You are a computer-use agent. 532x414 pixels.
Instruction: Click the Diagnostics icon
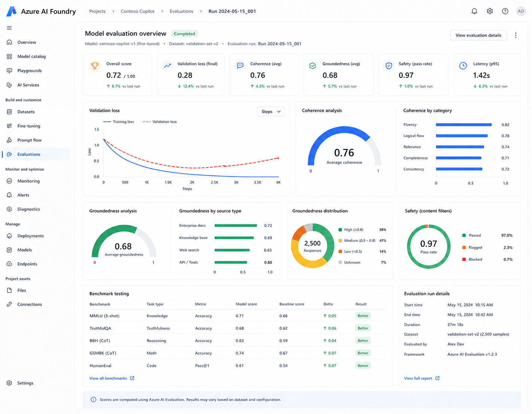click(x=9, y=209)
